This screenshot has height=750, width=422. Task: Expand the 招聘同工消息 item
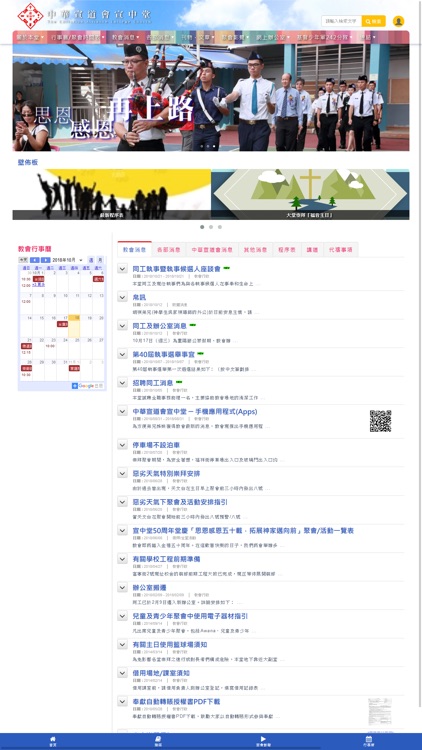coord(122,383)
